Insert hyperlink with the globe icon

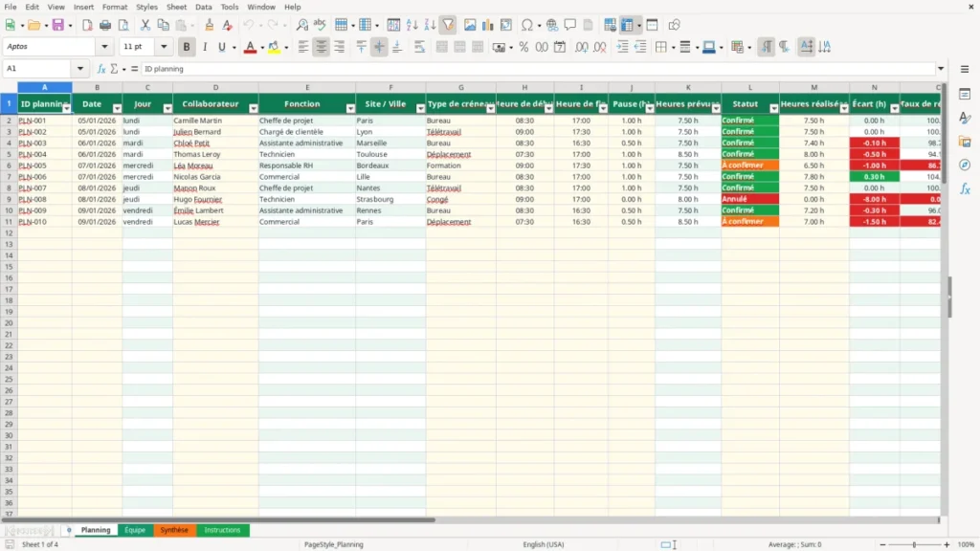pos(552,25)
